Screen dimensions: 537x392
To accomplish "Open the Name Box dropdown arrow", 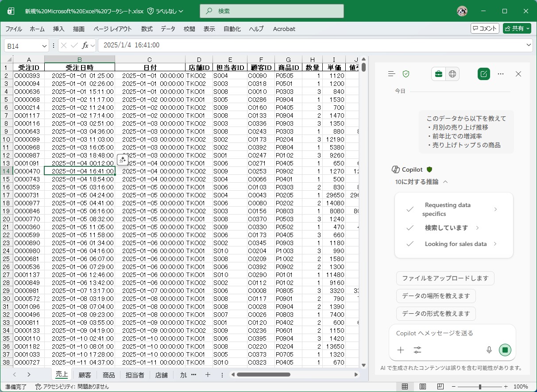I will click(44, 46).
